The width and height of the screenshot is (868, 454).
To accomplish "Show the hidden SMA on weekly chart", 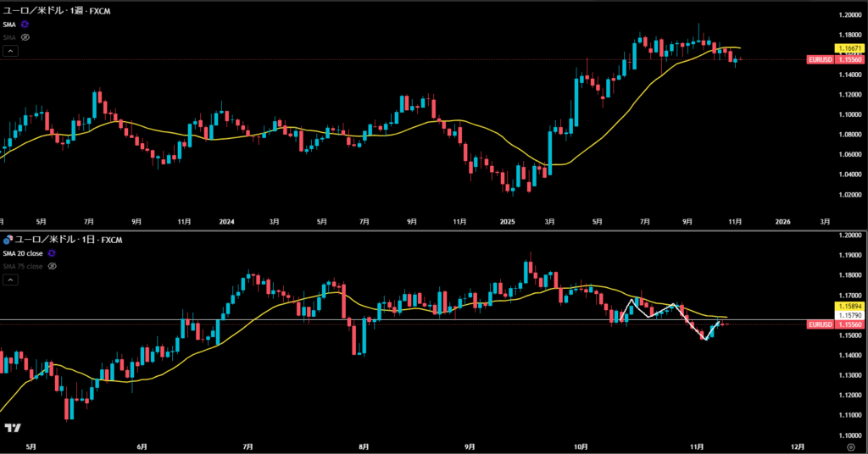I will [25, 37].
